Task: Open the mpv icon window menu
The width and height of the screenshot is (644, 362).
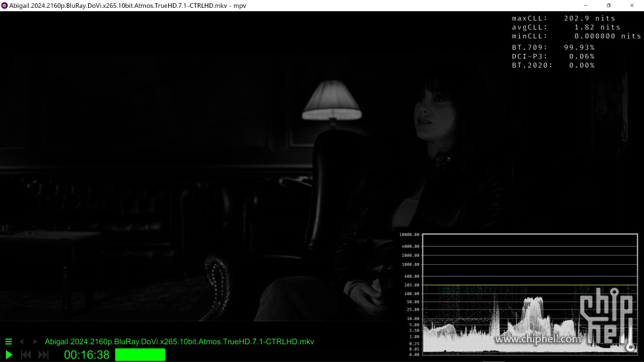Action: pos(5,5)
